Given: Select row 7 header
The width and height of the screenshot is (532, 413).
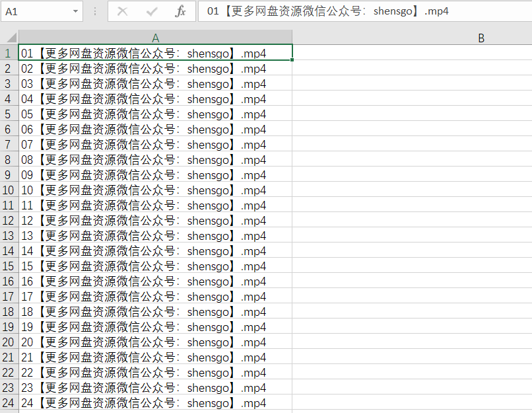Looking at the screenshot, I should [8, 145].
